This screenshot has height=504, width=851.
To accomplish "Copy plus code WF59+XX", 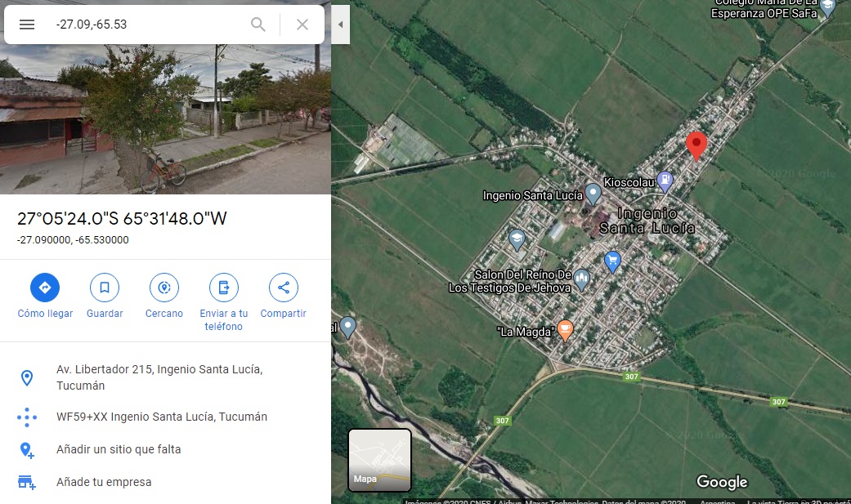I will [x=162, y=417].
